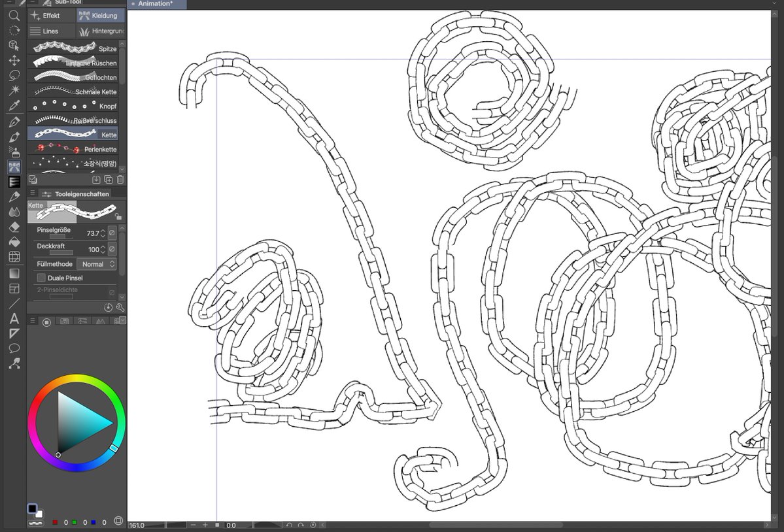Toggle the sub tool multi-select checkbox icon

(33, 179)
